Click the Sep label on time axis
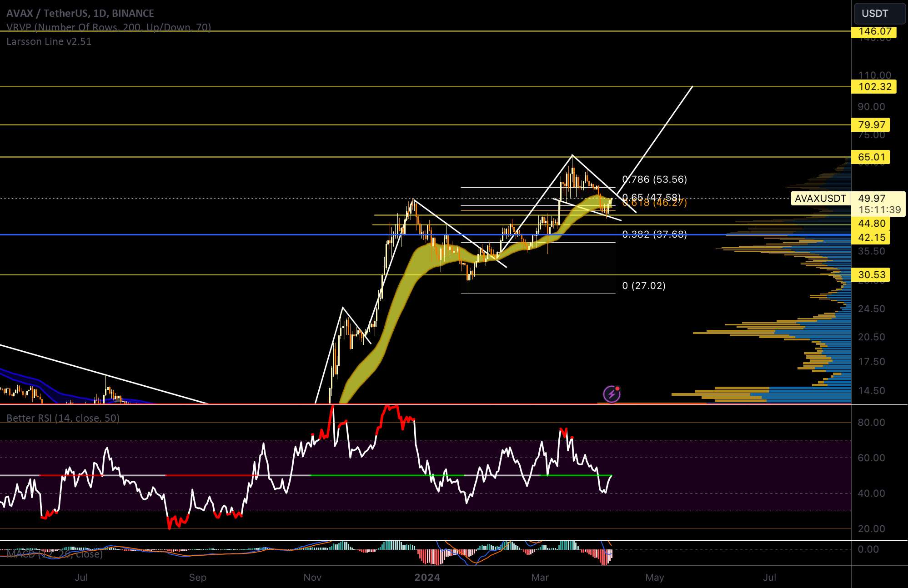This screenshot has width=908, height=588. click(198, 578)
